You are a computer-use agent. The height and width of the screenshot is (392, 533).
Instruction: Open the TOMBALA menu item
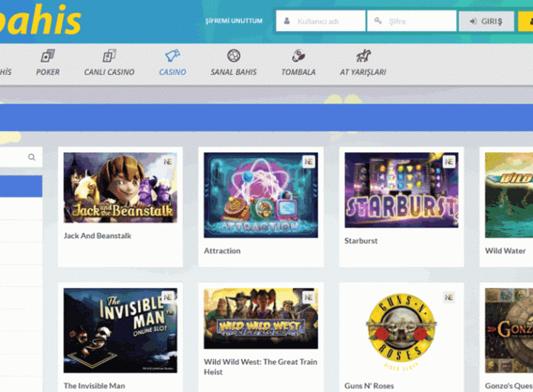pyautogui.click(x=298, y=72)
